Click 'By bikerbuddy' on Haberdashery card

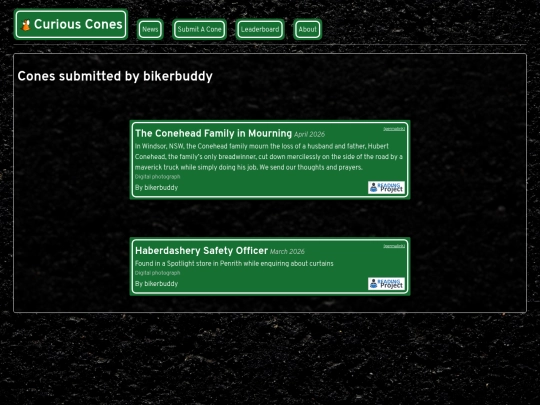156,284
